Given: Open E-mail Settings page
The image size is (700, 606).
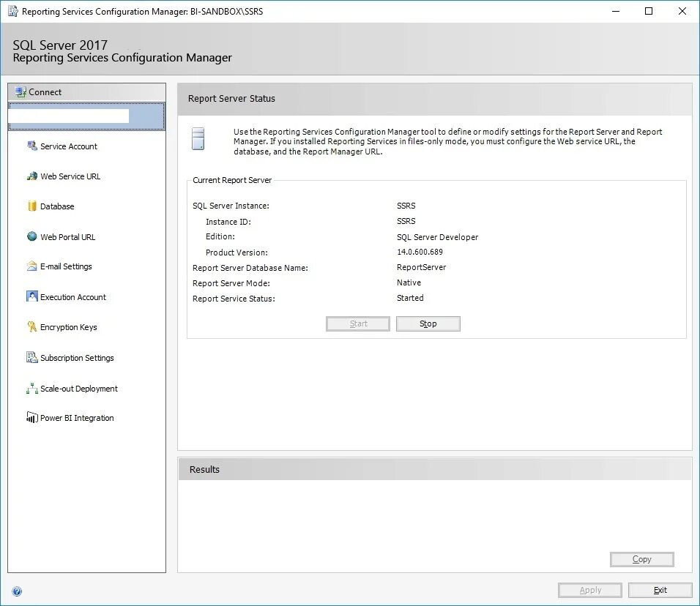Looking at the screenshot, I should tap(66, 266).
